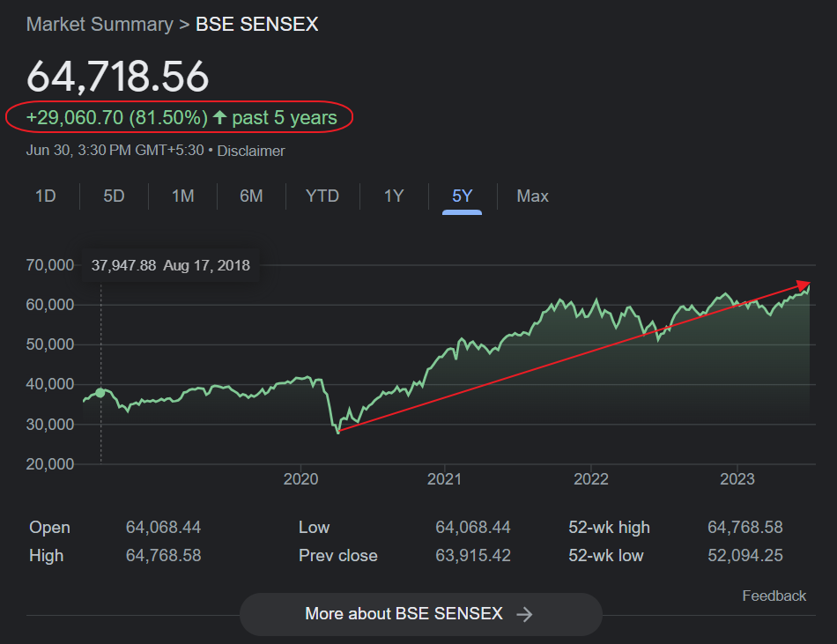
Task: Click the More about BSE SENSEX button
Action: coord(420,614)
